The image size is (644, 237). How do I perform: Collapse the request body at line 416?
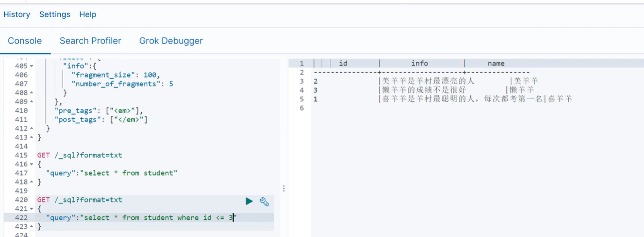click(x=31, y=164)
